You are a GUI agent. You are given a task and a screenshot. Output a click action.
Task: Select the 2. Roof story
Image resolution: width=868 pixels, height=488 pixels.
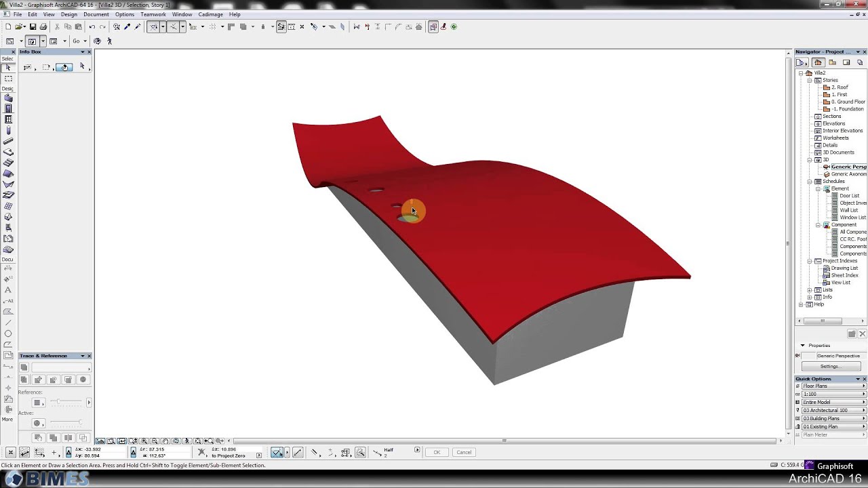pos(840,87)
